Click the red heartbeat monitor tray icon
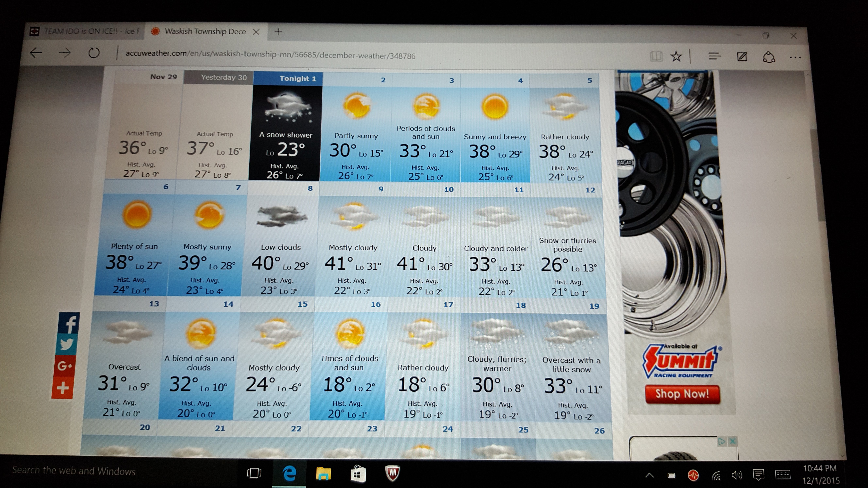This screenshot has height=488, width=868. click(x=693, y=475)
